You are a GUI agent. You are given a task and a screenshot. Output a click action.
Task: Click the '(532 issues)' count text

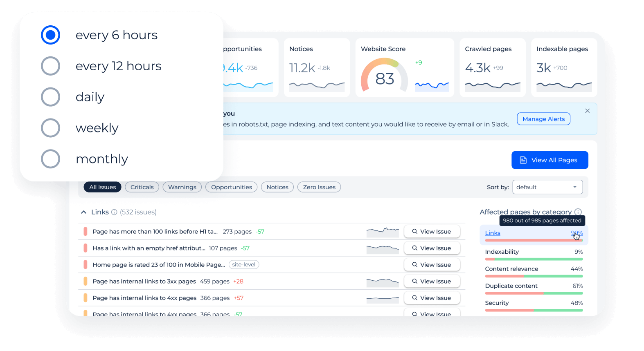point(138,212)
